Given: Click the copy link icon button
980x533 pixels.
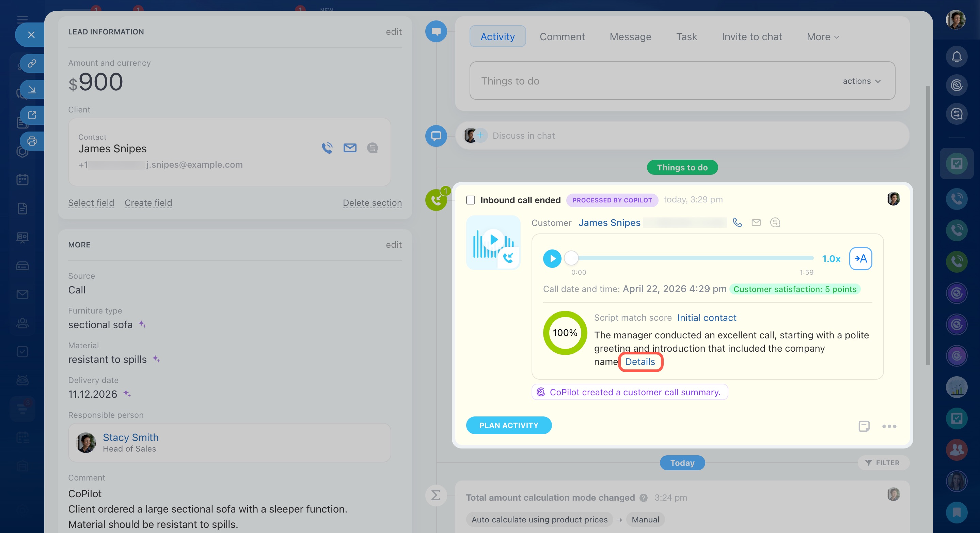Looking at the screenshot, I should (32, 63).
